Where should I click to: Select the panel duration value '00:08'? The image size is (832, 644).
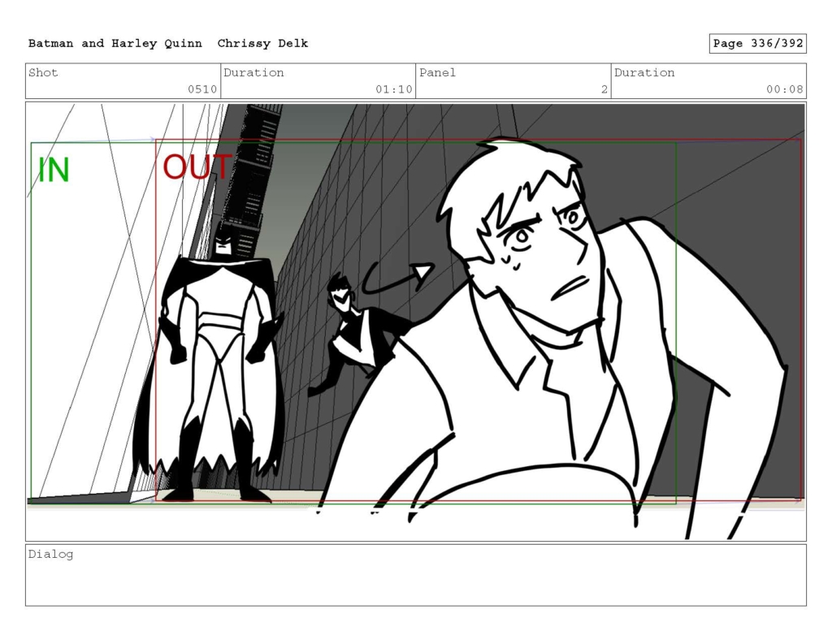785,89
